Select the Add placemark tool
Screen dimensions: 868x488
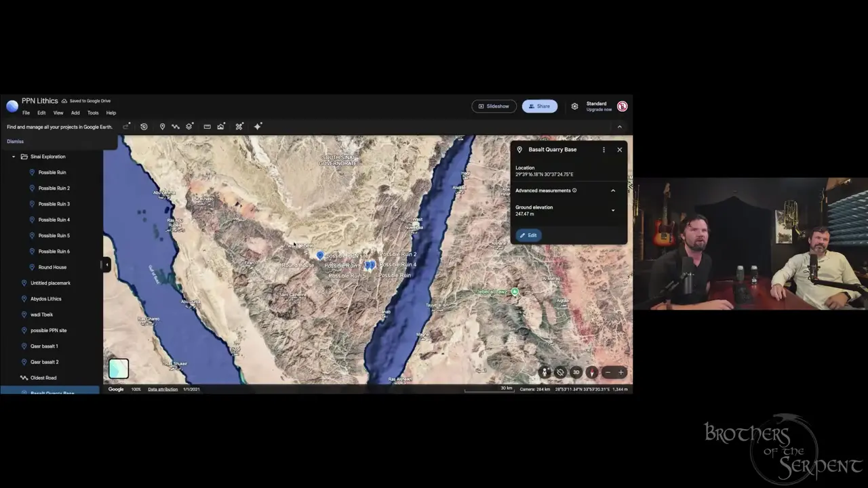162,126
